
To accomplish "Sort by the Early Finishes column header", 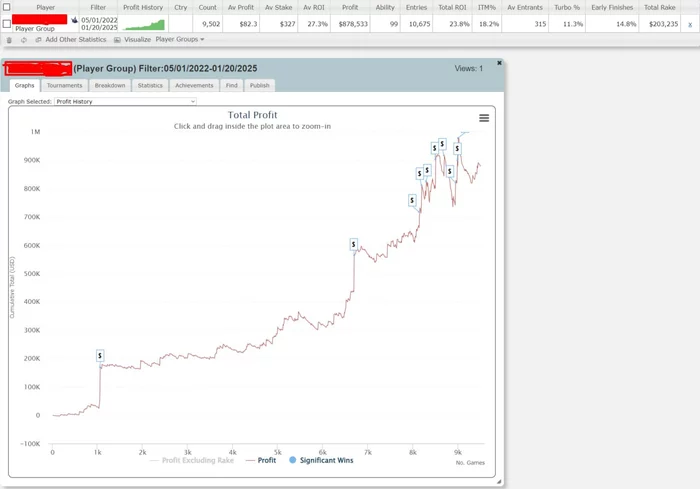I will pyautogui.click(x=612, y=7).
